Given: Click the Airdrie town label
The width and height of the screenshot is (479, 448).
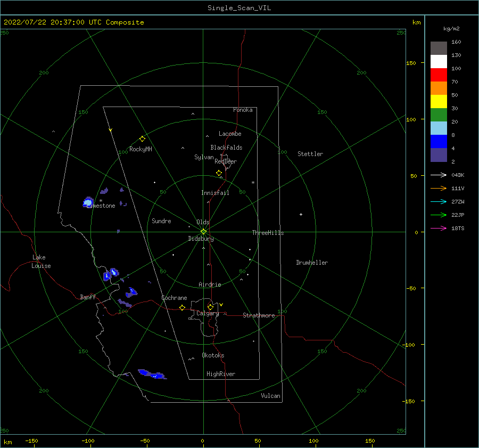Looking at the screenshot, I should pos(210,284).
